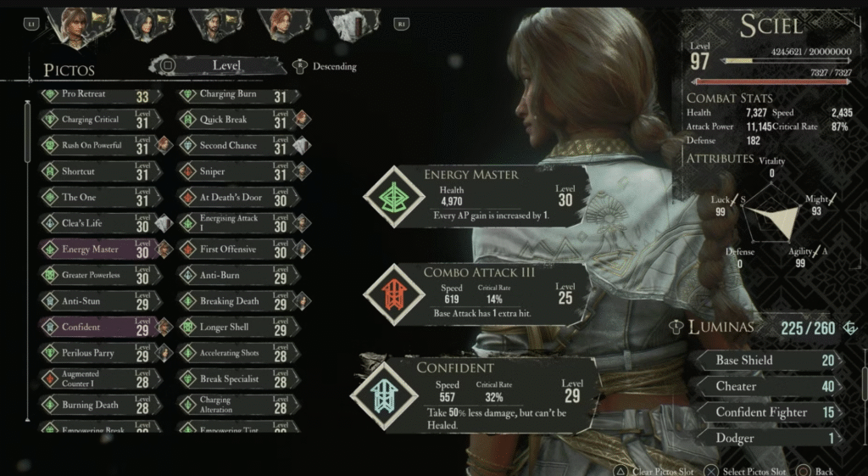Expand the Confident Fighter lumina entry
Viewport: 868px width, 476px height.
click(769, 412)
